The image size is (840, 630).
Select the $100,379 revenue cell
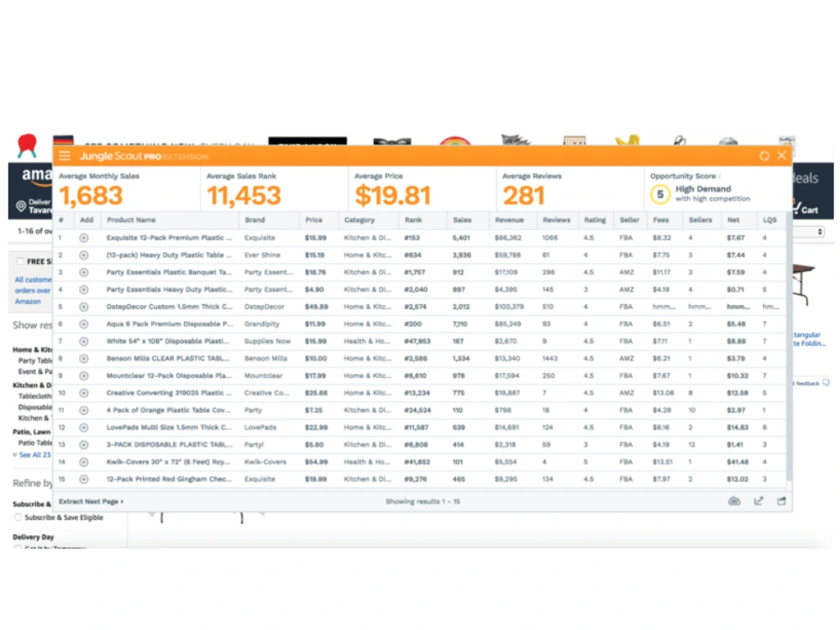coord(509,307)
